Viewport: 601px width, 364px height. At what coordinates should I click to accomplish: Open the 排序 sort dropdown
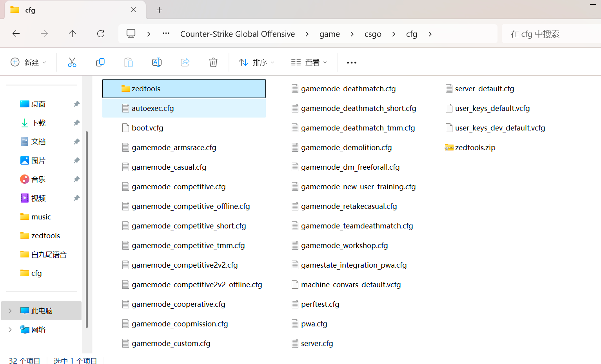257,62
